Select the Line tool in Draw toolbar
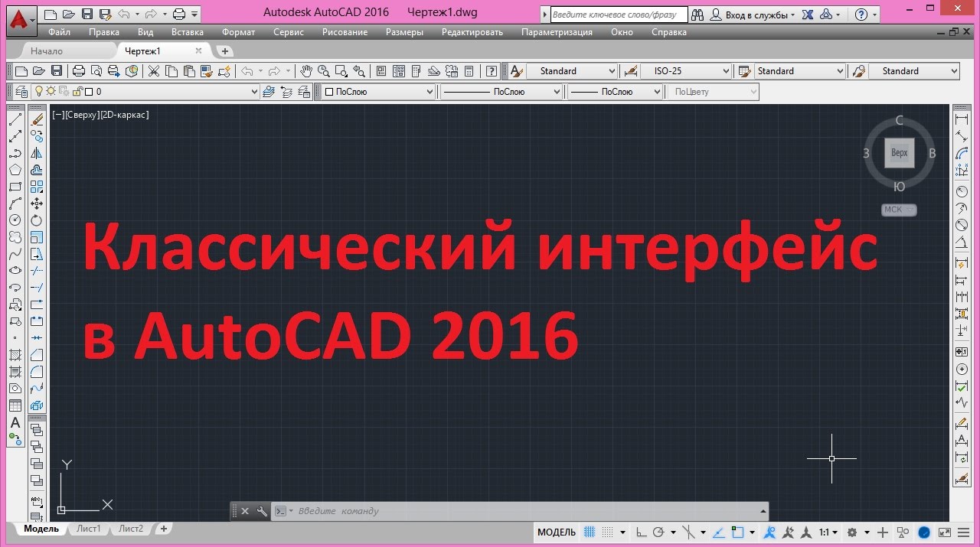980x547 pixels. (15, 119)
